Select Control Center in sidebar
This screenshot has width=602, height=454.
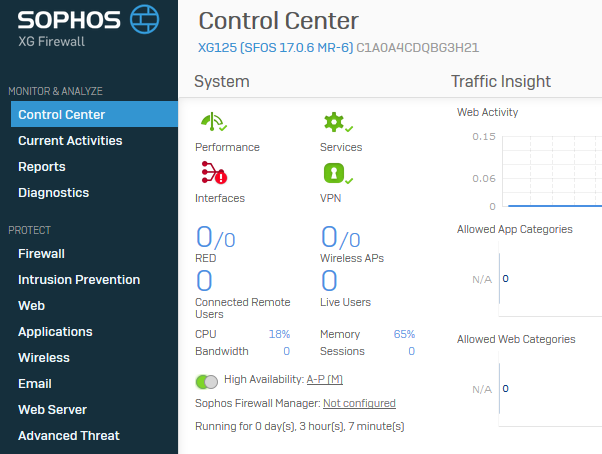94,114
